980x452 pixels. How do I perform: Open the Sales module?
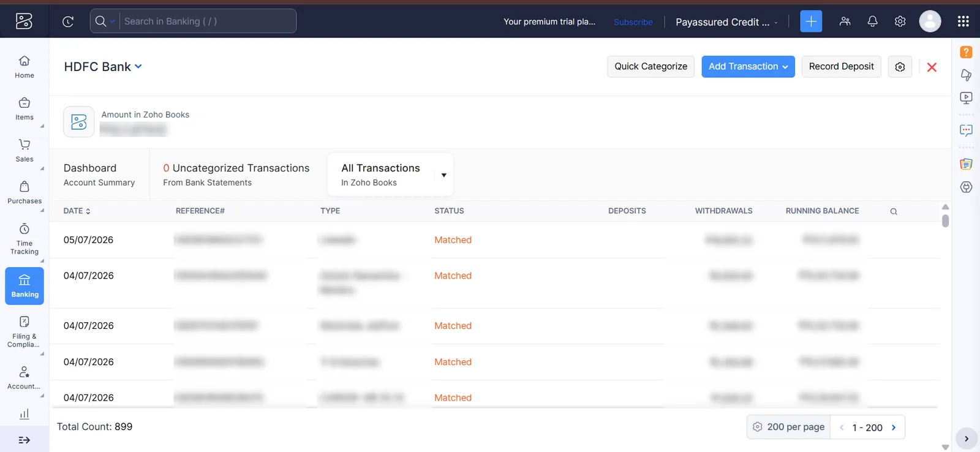(24, 150)
